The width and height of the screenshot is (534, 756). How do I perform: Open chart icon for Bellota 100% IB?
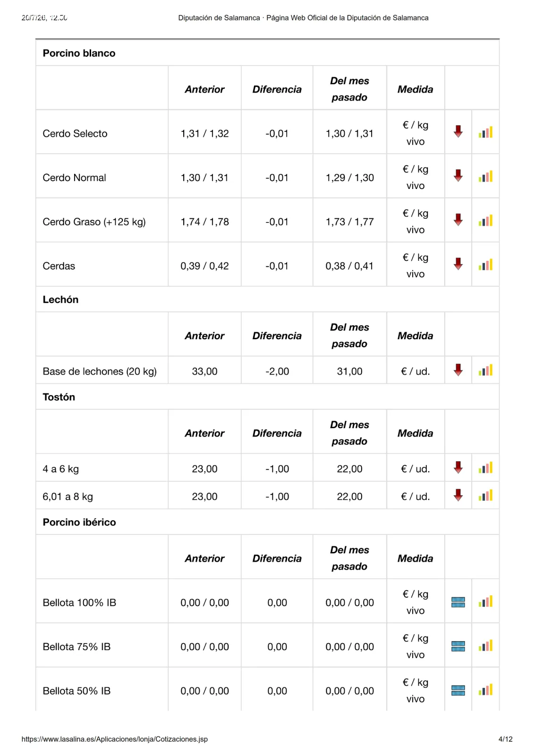coord(485,601)
